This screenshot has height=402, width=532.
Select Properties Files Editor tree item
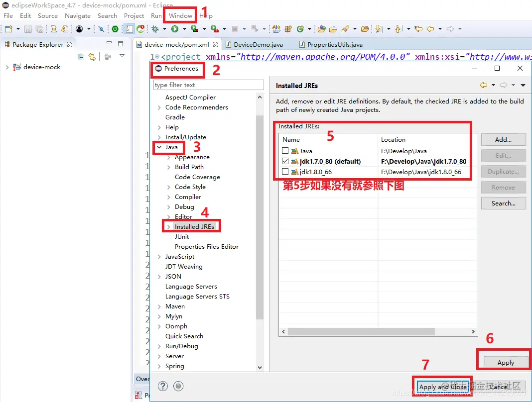[207, 247]
